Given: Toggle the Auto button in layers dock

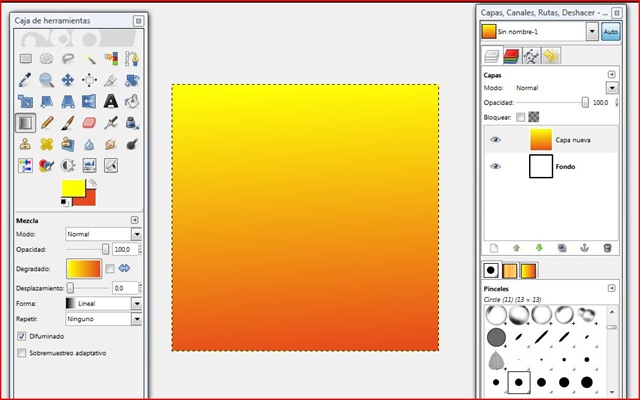Looking at the screenshot, I should coord(611,31).
